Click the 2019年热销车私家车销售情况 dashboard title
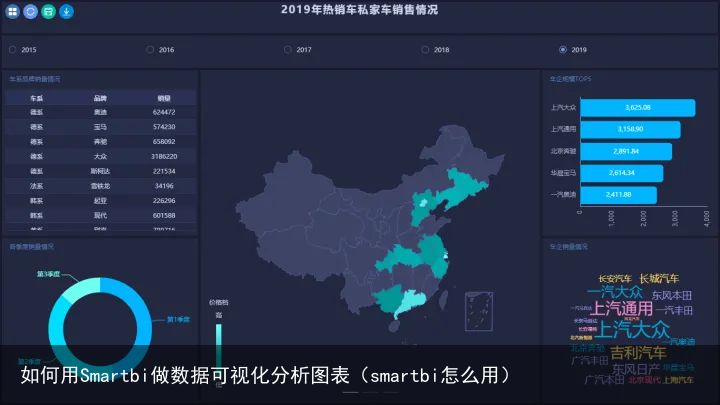Viewport: 720px width, 405px height. [x=360, y=10]
